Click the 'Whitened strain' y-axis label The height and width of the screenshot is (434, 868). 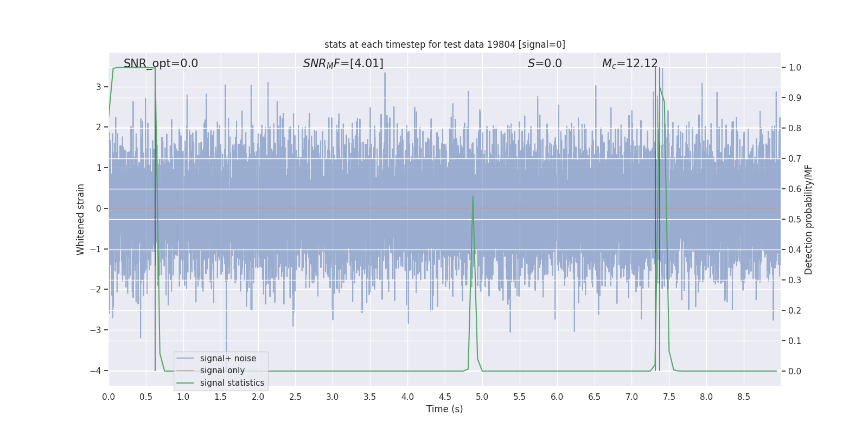tap(81, 219)
